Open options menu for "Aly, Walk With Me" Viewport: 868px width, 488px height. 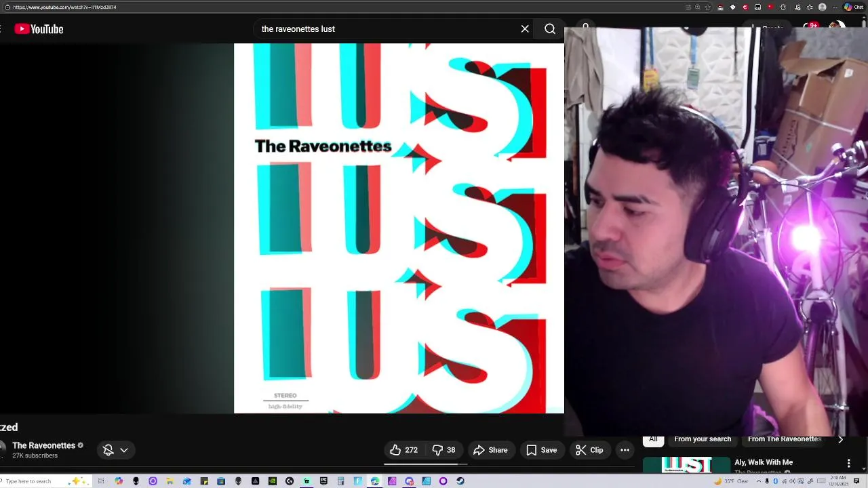tap(848, 464)
